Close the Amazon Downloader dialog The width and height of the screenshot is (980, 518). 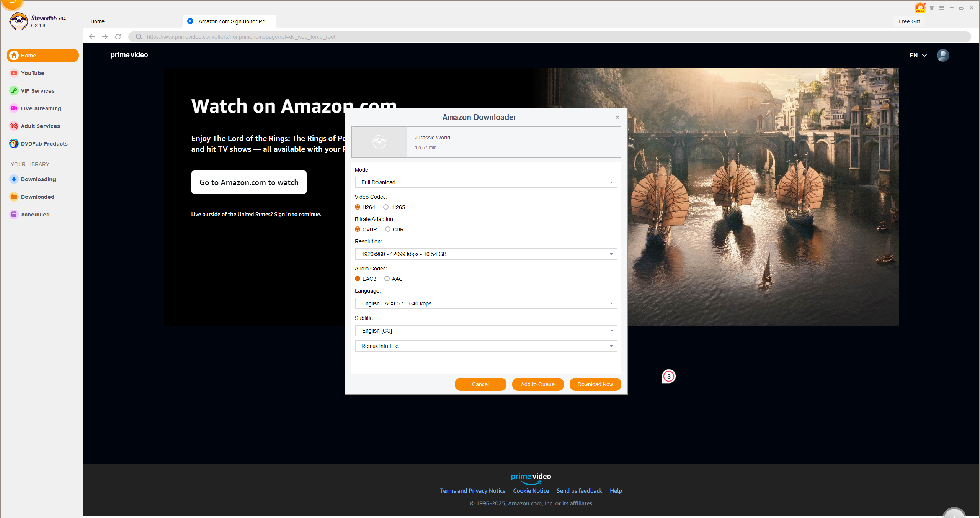[617, 117]
